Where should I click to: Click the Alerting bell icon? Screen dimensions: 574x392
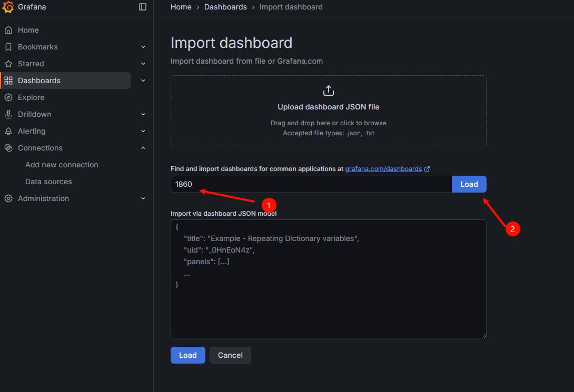[x=8, y=131]
